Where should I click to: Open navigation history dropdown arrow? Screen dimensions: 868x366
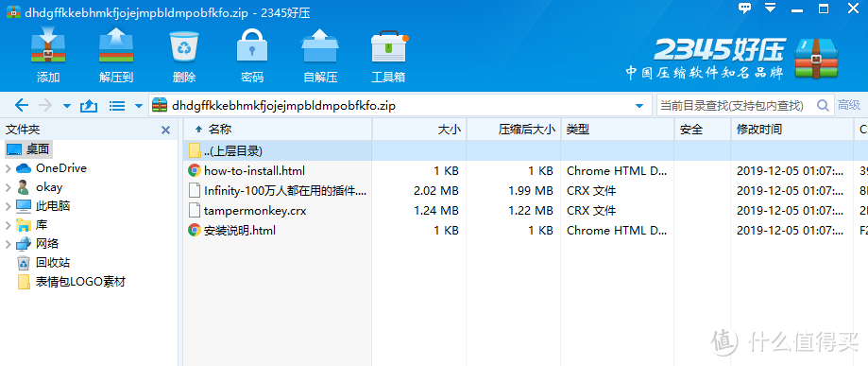pyautogui.click(x=67, y=105)
